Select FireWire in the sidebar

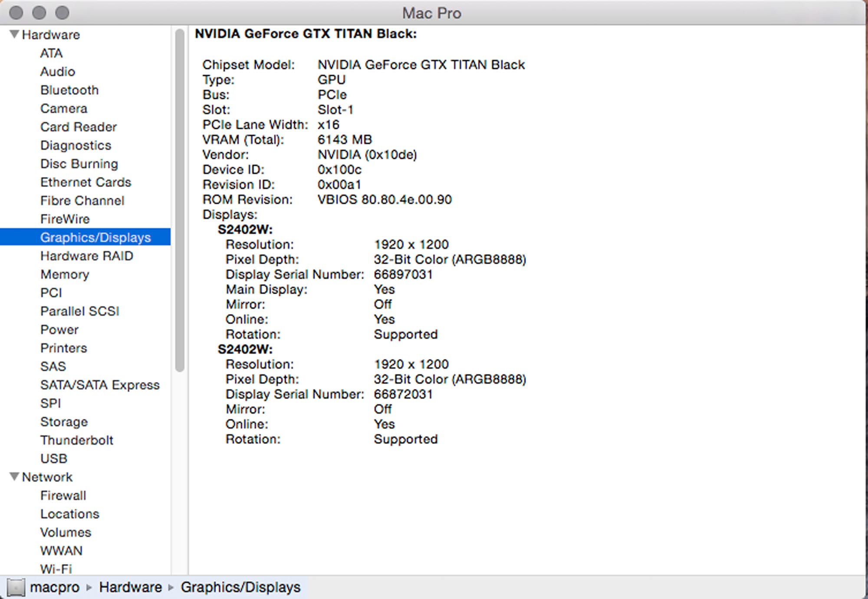[x=65, y=219]
